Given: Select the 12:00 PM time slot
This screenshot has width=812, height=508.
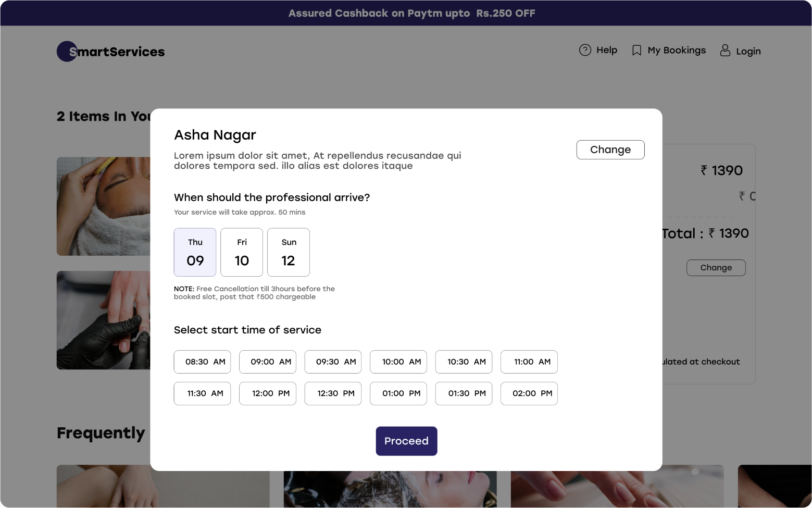Looking at the screenshot, I should tap(268, 393).
